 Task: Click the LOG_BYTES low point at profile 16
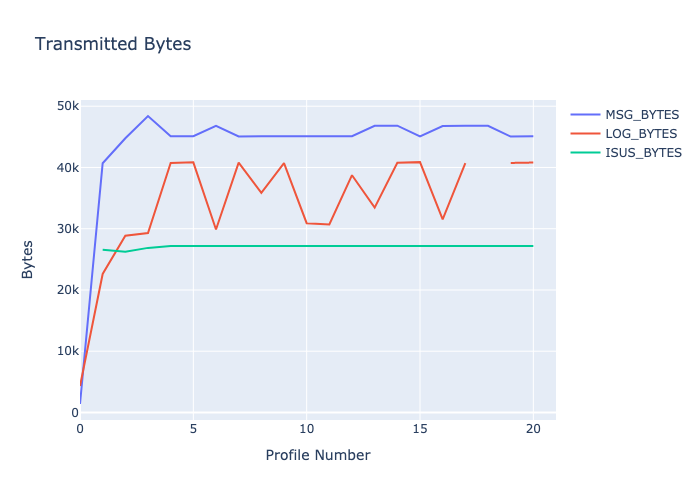442,219
